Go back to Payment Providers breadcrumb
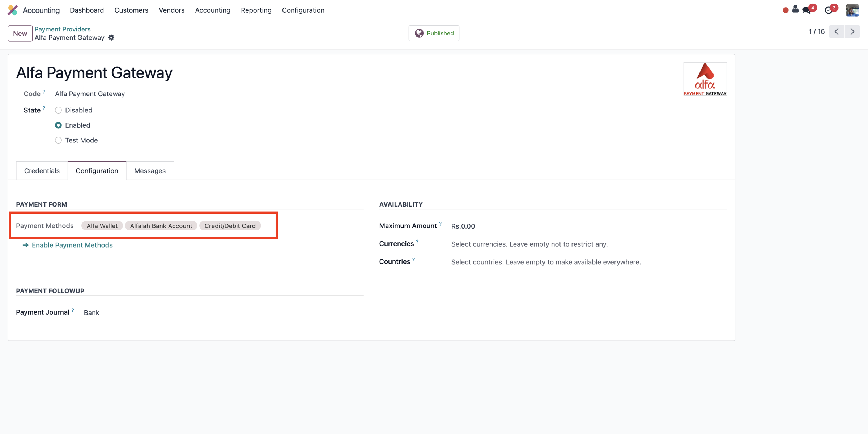 [63, 29]
